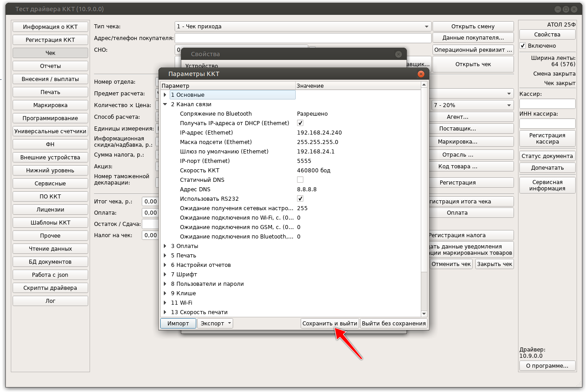Open the 'Маркировка' sidebar section
This screenshot has height=392, width=586.
point(50,105)
